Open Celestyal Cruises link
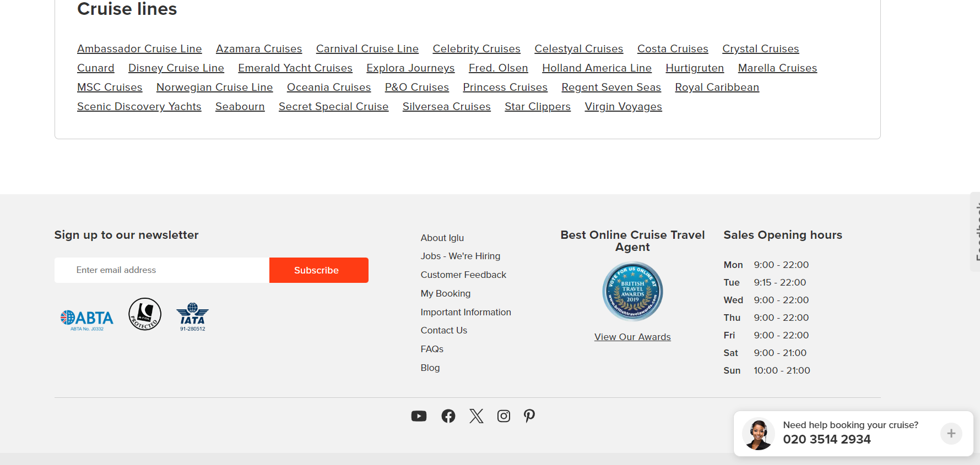Image resolution: width=980 pixels, height=465 pixels. [x=579, y=48]
